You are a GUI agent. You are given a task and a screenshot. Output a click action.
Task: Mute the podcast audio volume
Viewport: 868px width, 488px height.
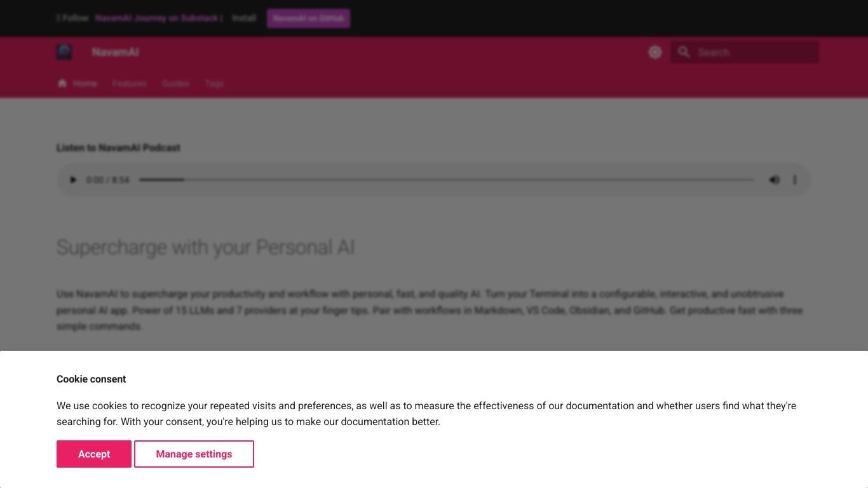coord(774,180)
